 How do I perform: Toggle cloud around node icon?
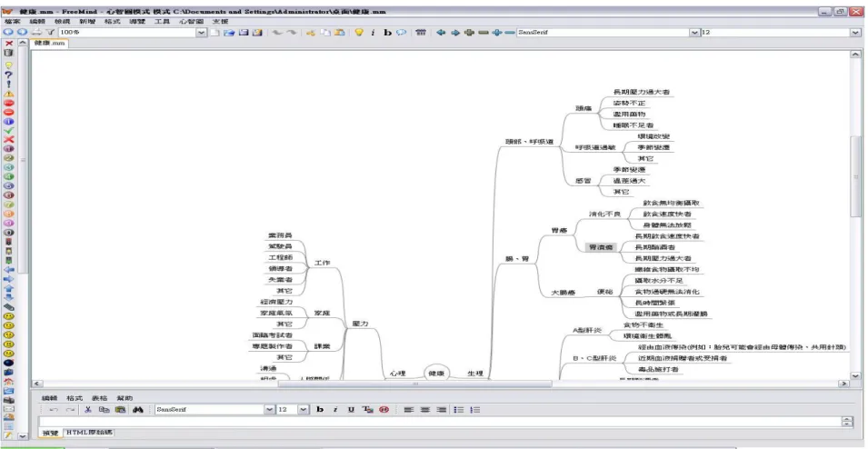click(x=402, y=33)
